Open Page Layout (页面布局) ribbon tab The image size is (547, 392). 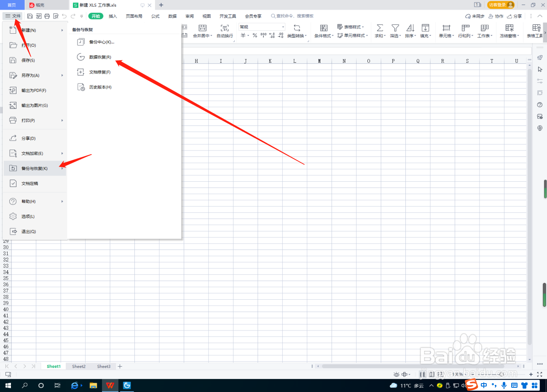click(134, 16)
